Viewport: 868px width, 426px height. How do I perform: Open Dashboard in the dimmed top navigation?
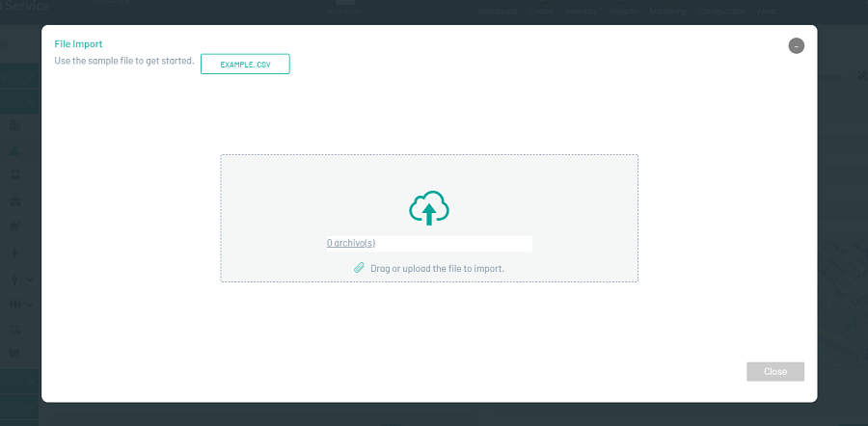pyautogui.click(x=498, y=11)
